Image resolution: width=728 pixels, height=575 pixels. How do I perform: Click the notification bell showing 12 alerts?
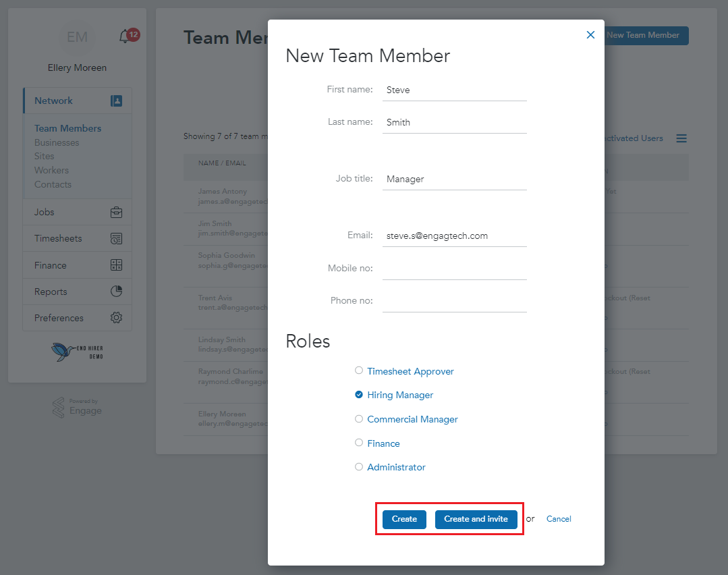[x=128, y=36]
